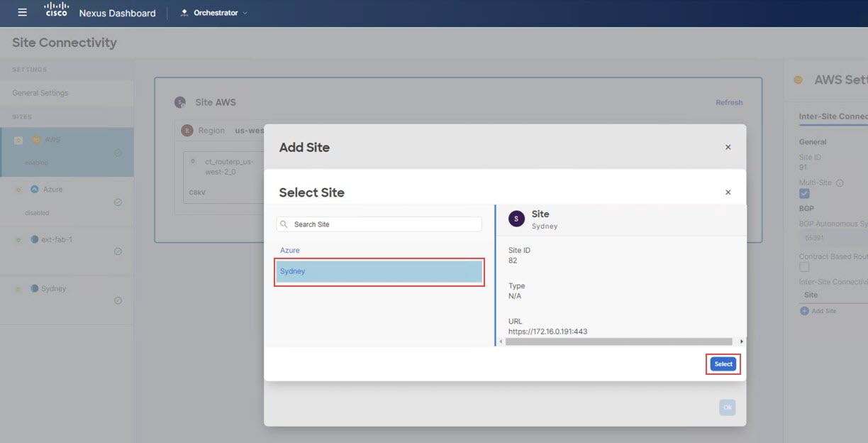Click the check status icon on the Sydney row
Viewport: 868px width, 443px height.
[118, 300]
